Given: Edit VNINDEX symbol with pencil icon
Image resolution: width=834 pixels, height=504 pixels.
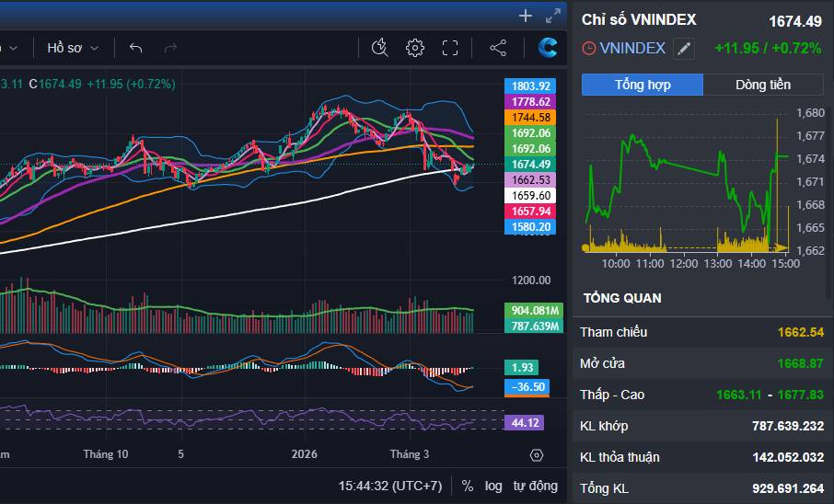Looking at the screenshot, I should pos(684,49).
